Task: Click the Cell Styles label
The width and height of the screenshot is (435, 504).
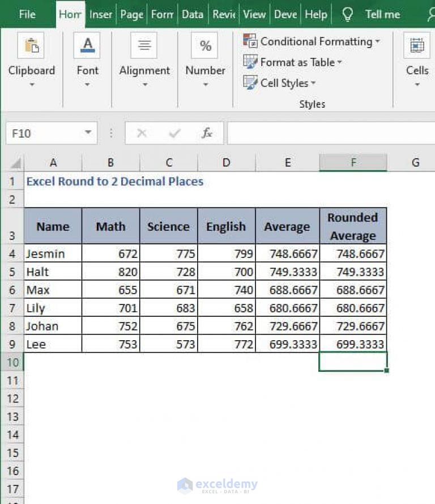Action: pyautogui.click(x=284, y=83)
